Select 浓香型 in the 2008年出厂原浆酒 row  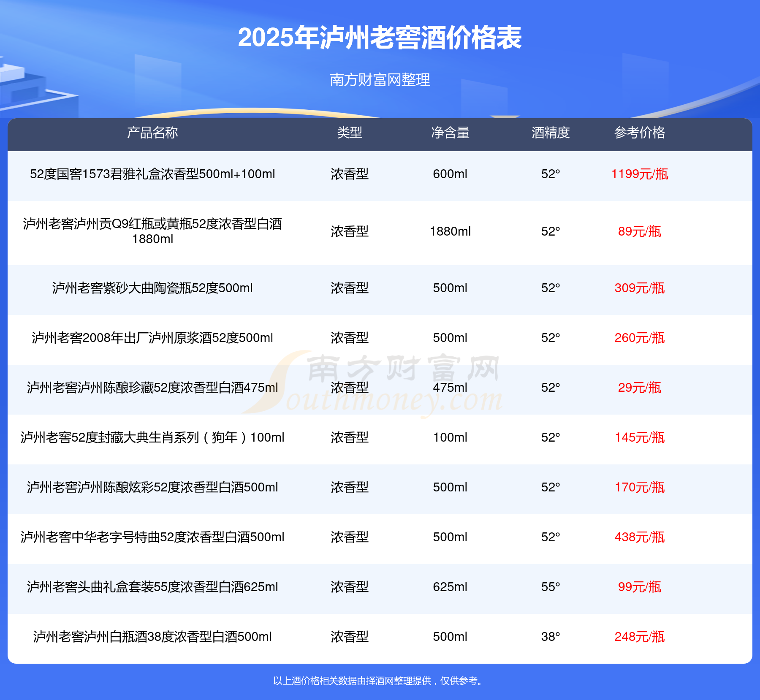click(x=350, y=338)
